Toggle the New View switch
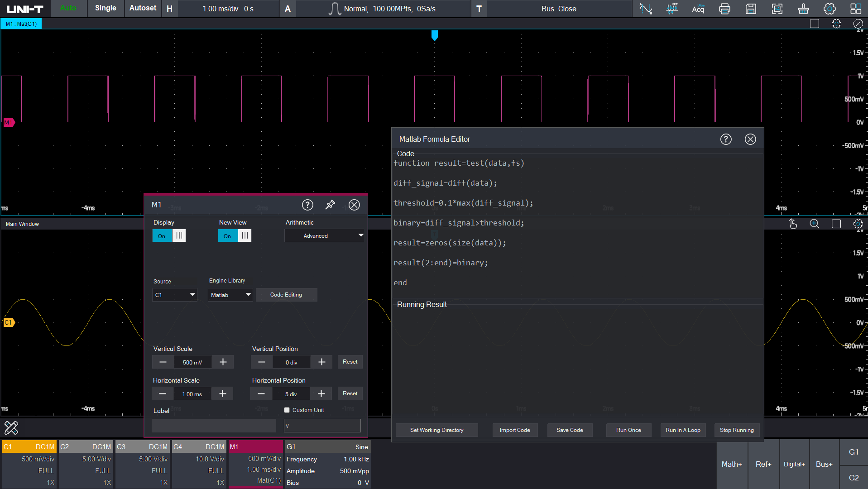The image size is (868, 489). click(235, 235)
